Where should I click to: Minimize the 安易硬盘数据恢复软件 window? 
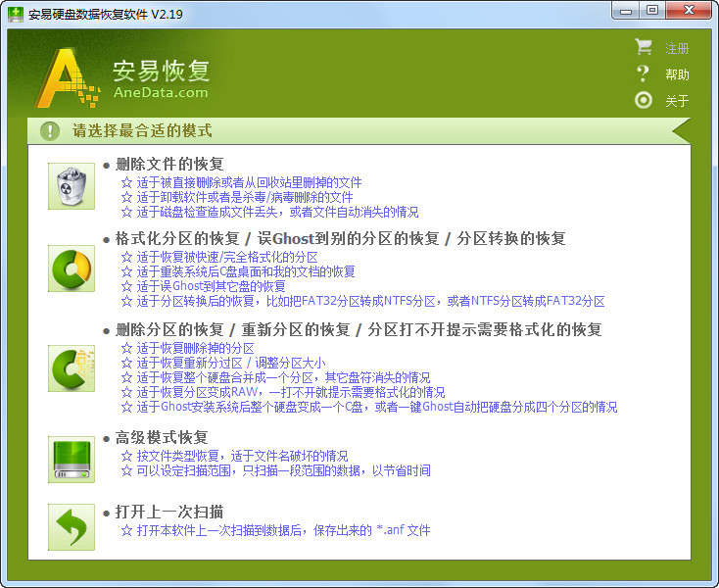point(626,11)
